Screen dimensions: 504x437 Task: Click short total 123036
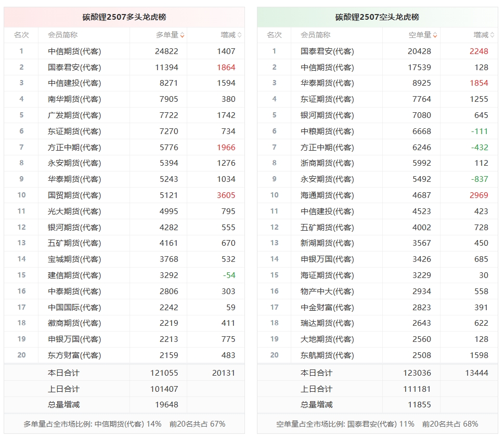click(x=417, y=373)
